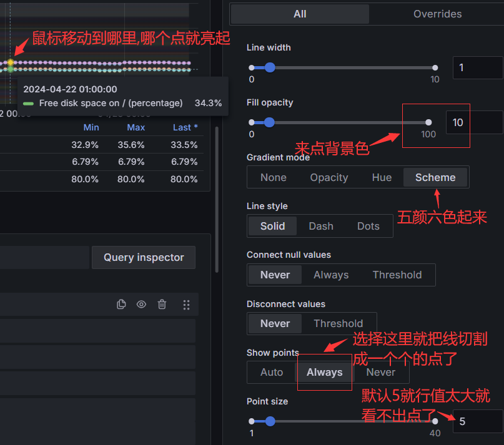This screenshot has height=445, width=504.
Task: Click the Fill opacity value field
Action: pos(473,122)
